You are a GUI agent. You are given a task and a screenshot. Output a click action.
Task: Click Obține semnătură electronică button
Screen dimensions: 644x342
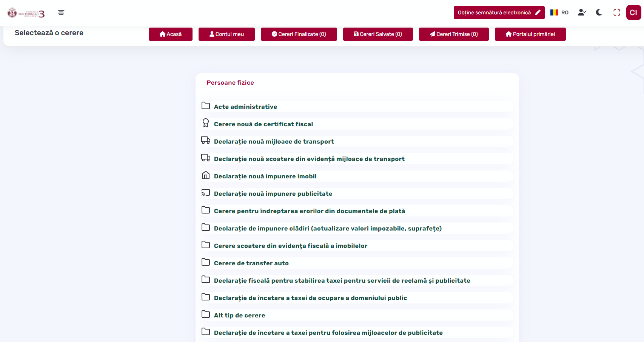[x=499, y=12]
